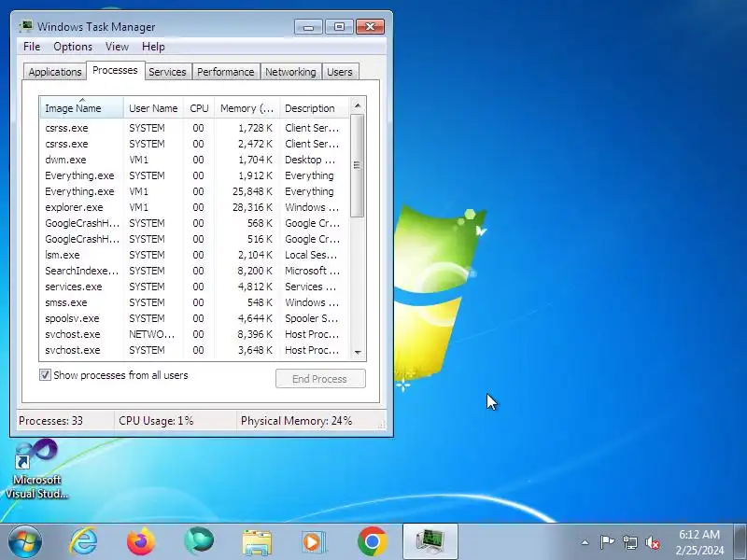Click the muted volume tray icon
Screen dimensions: 747x560
pyautogui.click(x=653, y=542)
